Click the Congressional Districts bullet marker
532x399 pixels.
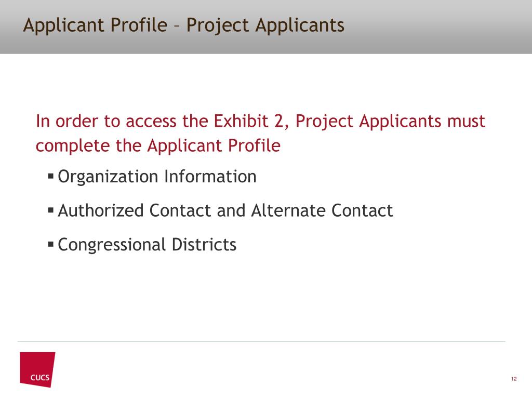tap(51, 244)
